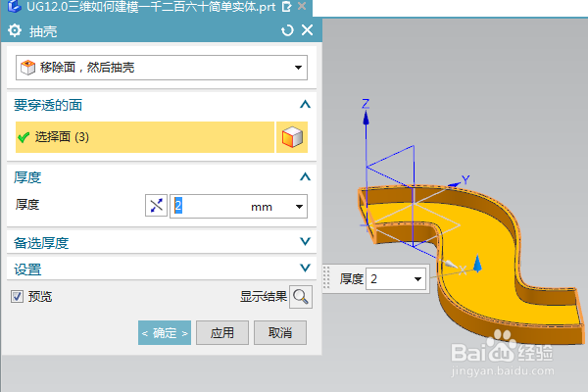588x392 pixels.
Task: Expand the 备选厚度 section
Action: click(x=305, y=242)
